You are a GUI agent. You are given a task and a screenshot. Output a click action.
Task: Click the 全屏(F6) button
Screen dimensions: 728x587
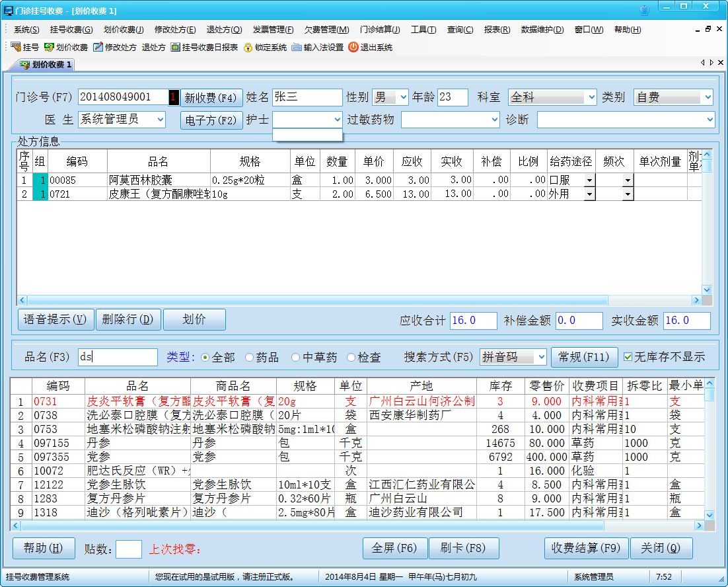pyautogui.click(x=394, y=549)
